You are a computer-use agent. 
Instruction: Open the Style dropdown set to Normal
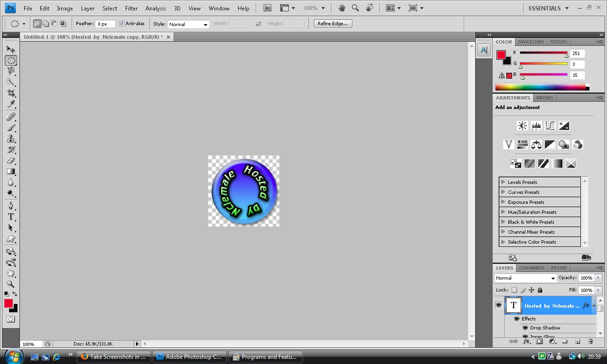[x=188, y=24]
